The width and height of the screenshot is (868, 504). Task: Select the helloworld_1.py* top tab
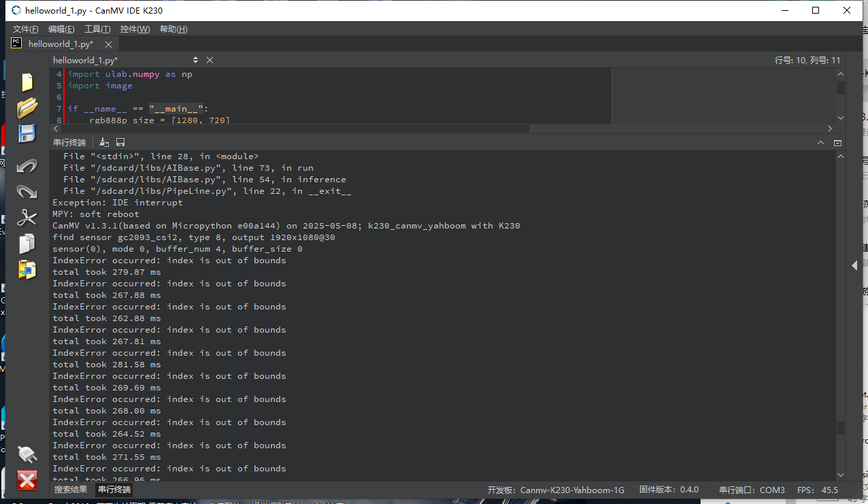pyautogui.click(x=61, y=44)
